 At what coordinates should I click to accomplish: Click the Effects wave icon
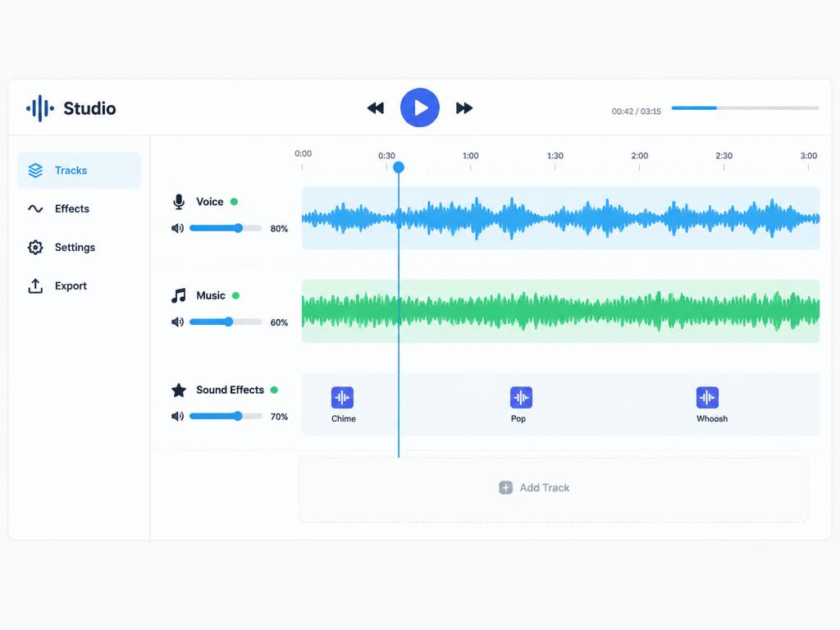[x=35, y=209]
